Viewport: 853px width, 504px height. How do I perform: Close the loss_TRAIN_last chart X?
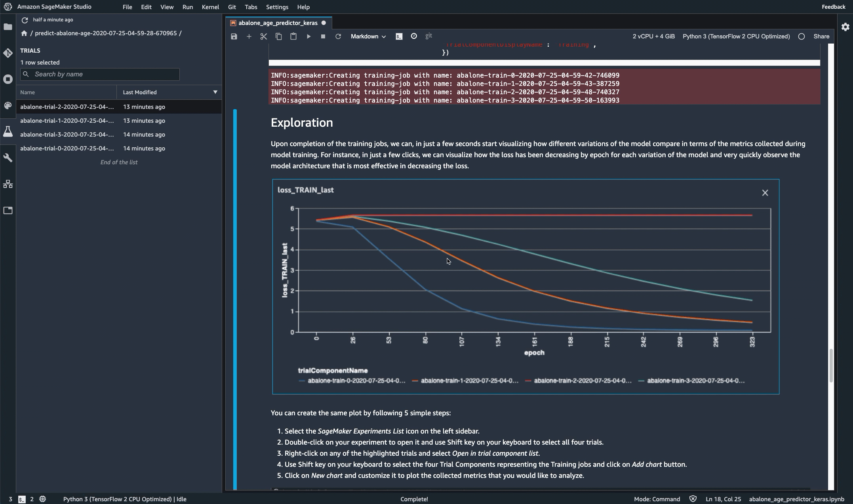pyautogui.click(x=765, y=193)
